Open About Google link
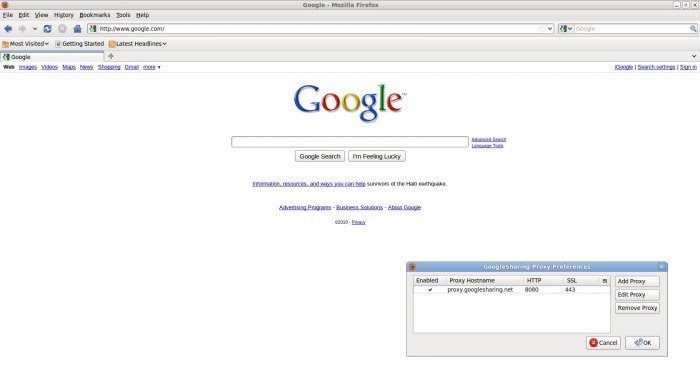This screenshot has width=700, height=389. click(404, 207)
